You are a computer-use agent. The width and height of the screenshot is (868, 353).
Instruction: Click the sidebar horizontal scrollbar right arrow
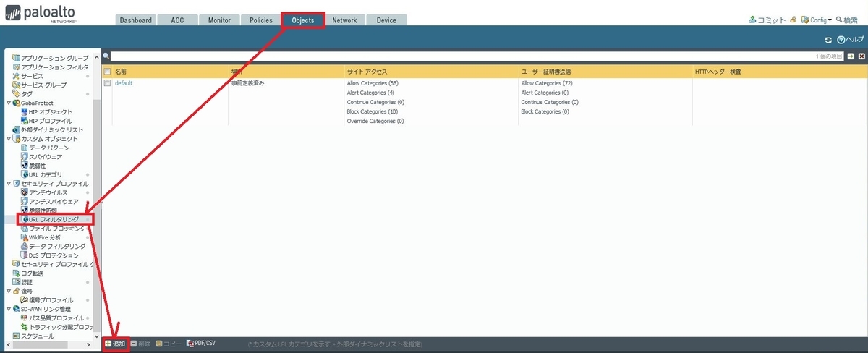(90, 344)
